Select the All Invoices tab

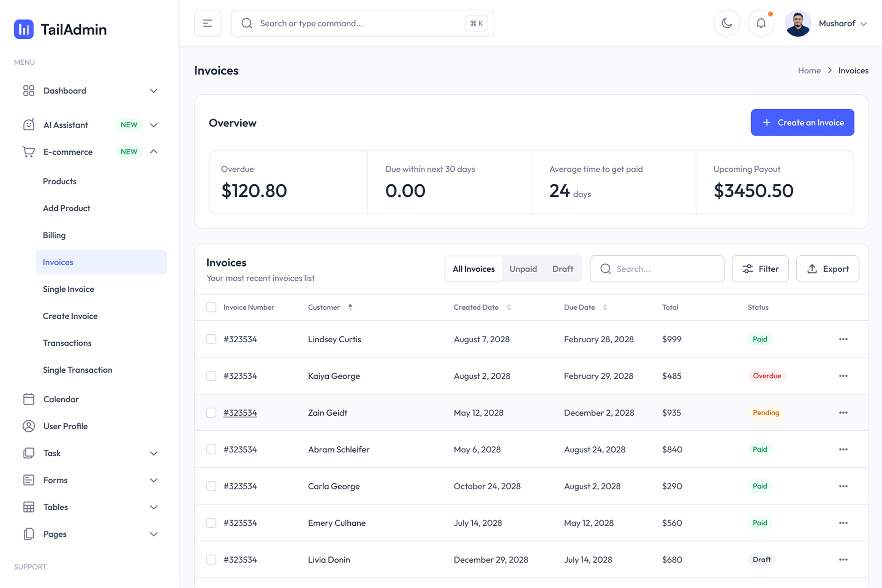[473, 269]
